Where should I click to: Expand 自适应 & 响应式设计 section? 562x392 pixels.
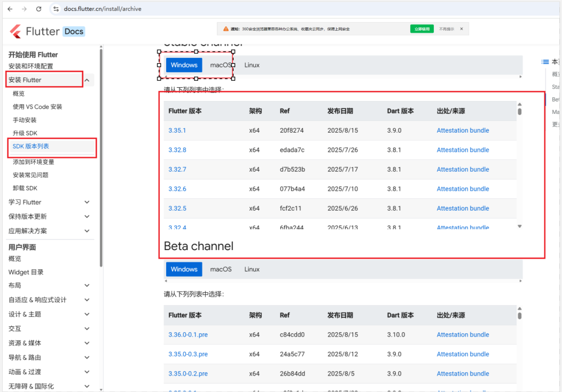pyautogui.click(x=87, y=300)
